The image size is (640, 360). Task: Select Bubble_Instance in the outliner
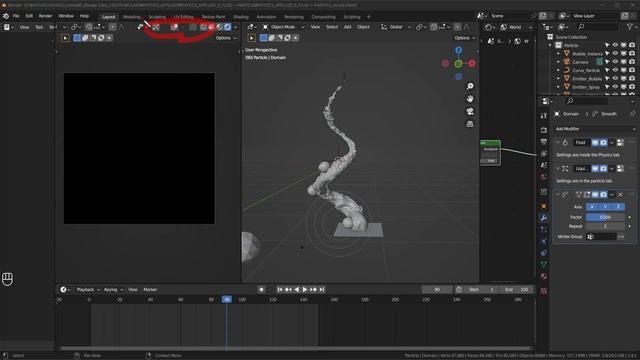pos(587,53)
